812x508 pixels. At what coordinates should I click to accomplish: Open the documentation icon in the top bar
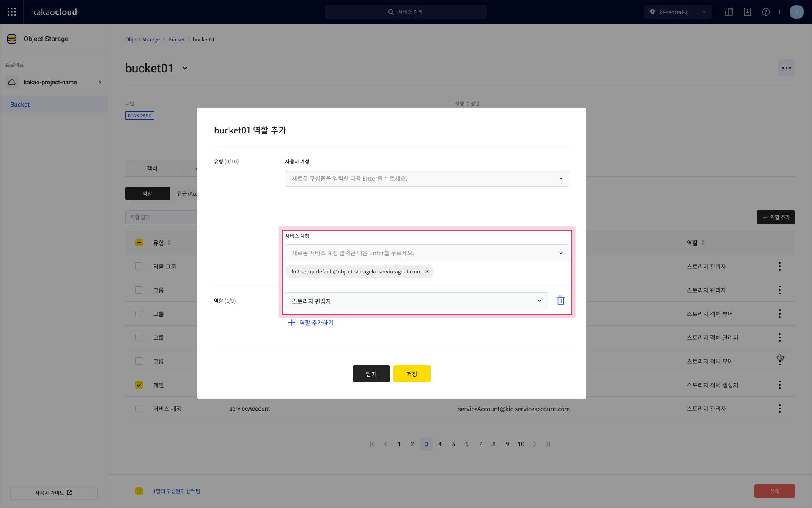[747, 12]
